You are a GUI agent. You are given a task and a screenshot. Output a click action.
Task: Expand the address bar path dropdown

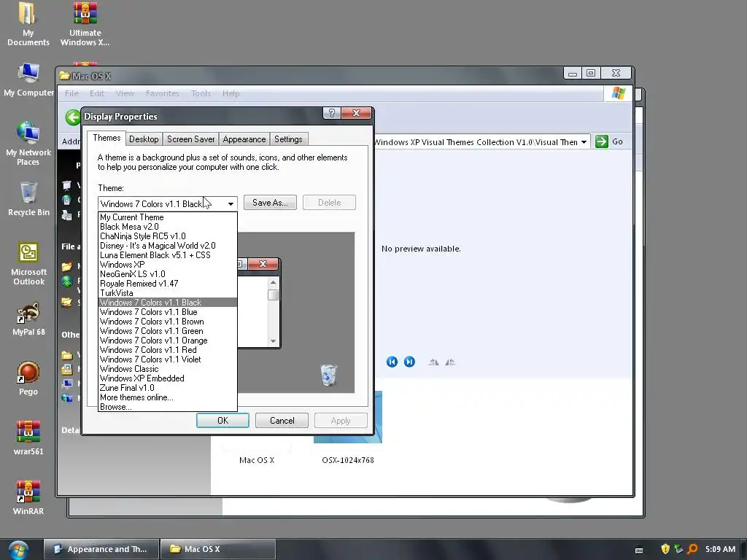[x=584, y=142]
